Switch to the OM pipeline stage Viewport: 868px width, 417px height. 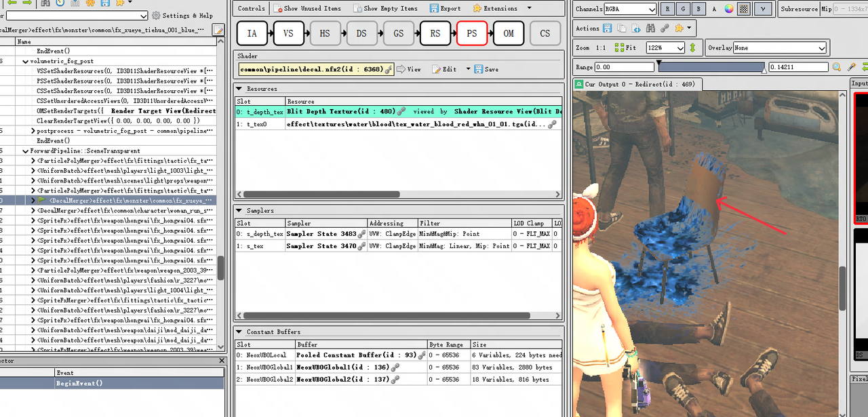(508, 33)
